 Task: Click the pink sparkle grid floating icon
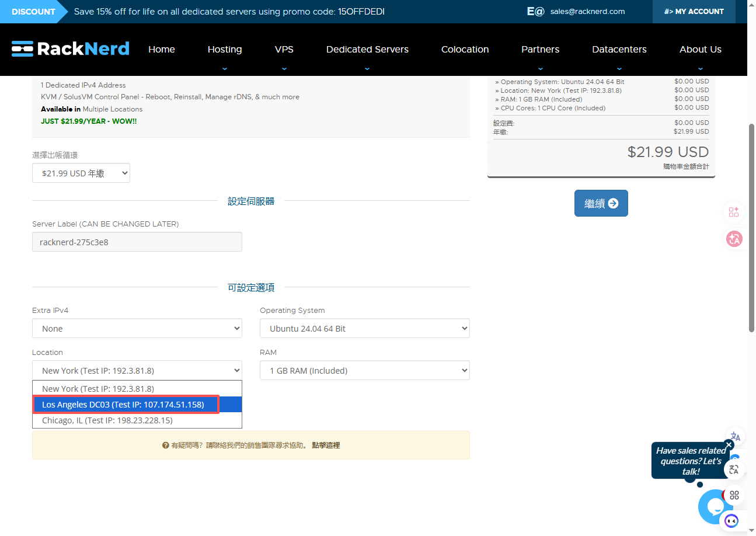tap(734, 212)
